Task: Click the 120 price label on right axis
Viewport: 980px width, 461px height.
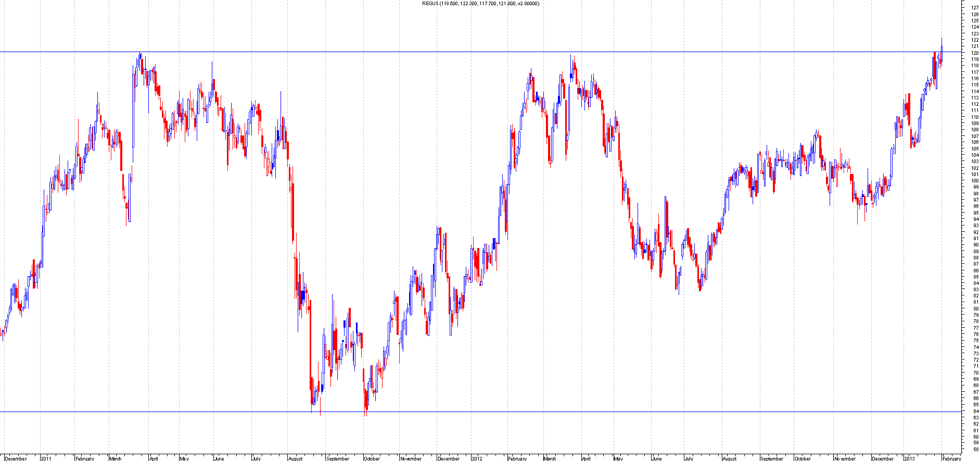Action: pos(975,53)
